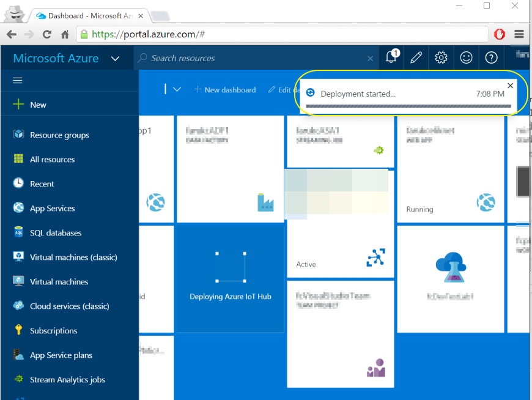Click the browser home button

point(65,34)
